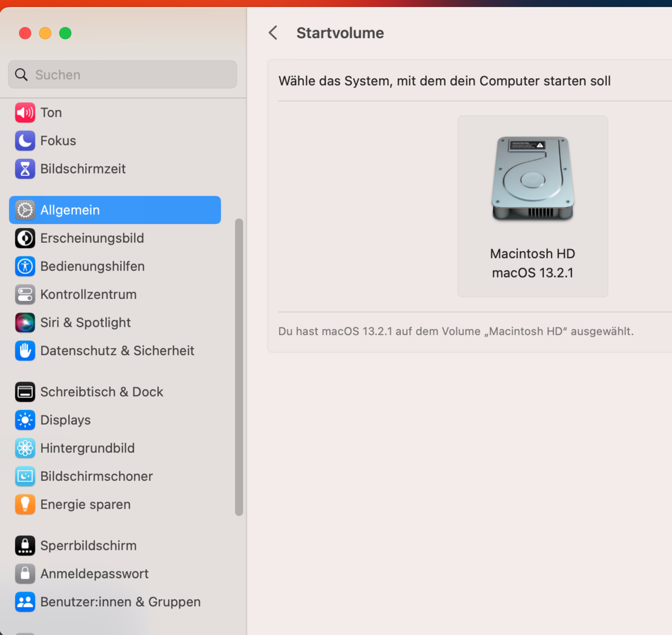The width and height of the screenshot is (672, 635).
Task: Minimize the window with yellow button
Action: click(45, 33)
